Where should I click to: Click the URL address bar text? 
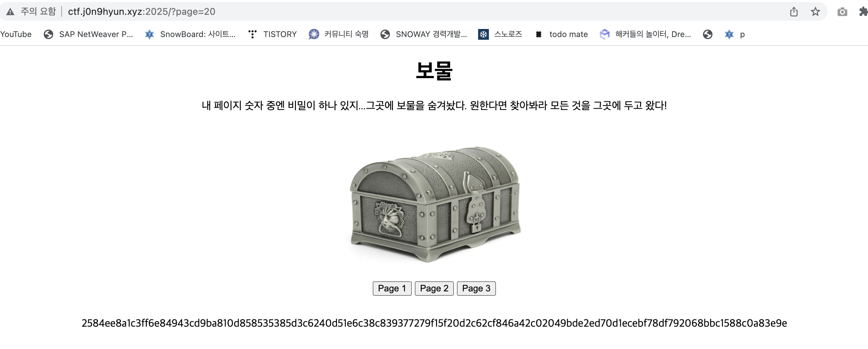point(141,12)
